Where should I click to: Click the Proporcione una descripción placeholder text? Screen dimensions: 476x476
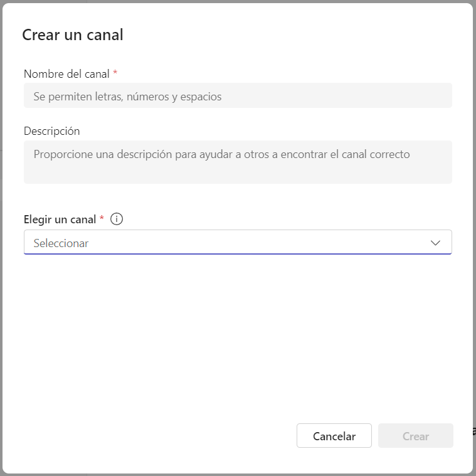221,154
